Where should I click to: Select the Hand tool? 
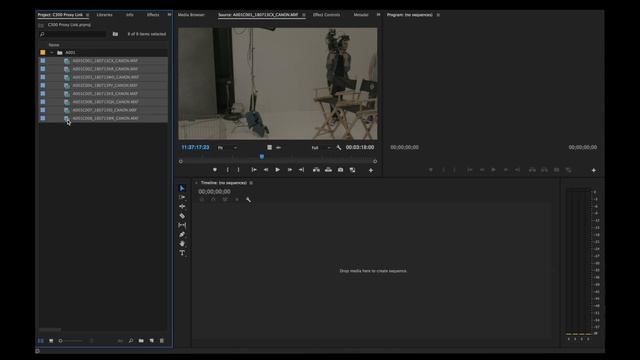click(182, 244)
